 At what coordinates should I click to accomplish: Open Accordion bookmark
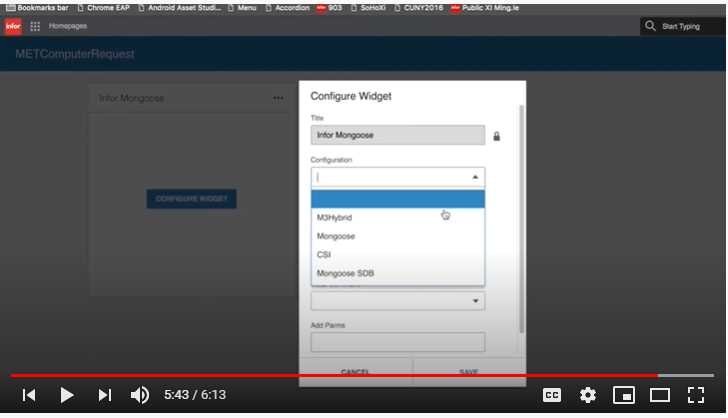288,8
